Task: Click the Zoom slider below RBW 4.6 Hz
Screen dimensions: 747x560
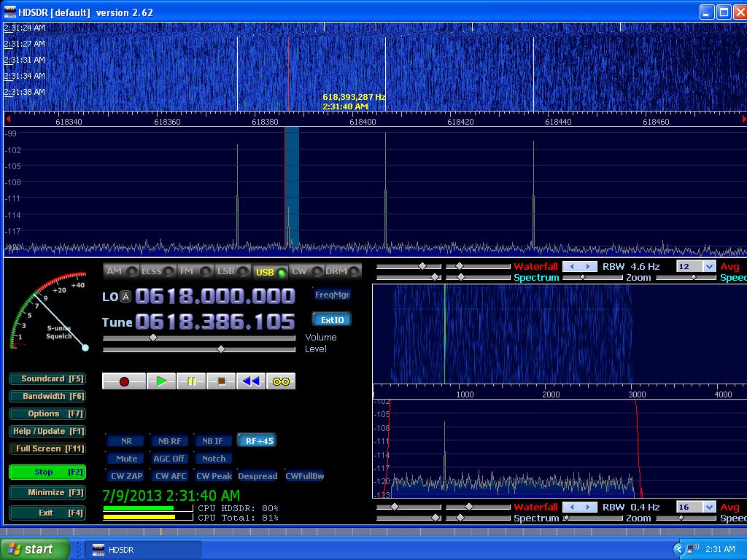Action: [x=592, y=278]
